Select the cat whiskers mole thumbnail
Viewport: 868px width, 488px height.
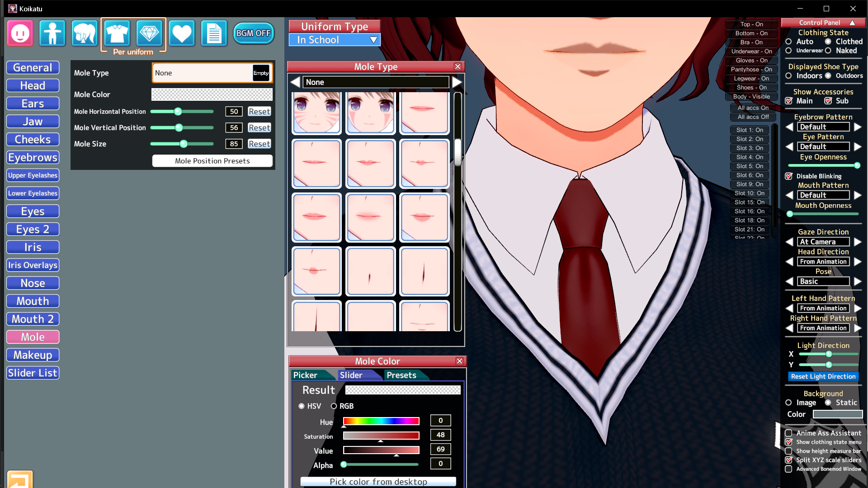[316, 113]
